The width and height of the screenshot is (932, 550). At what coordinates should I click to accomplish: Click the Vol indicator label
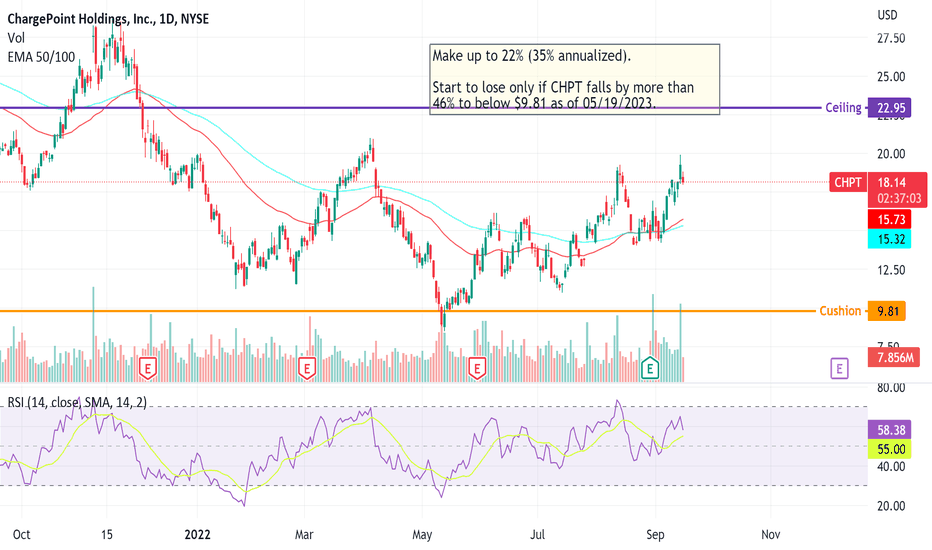(x=16, y=38)
